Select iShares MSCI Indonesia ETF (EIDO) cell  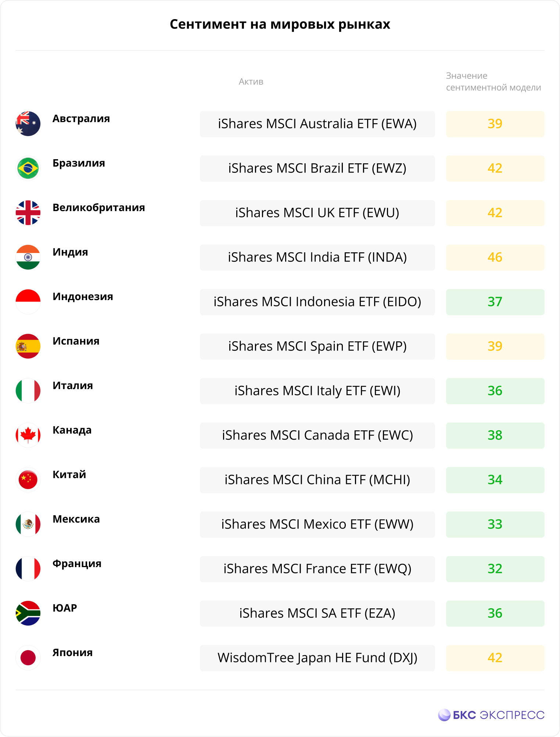click(317, 302)
